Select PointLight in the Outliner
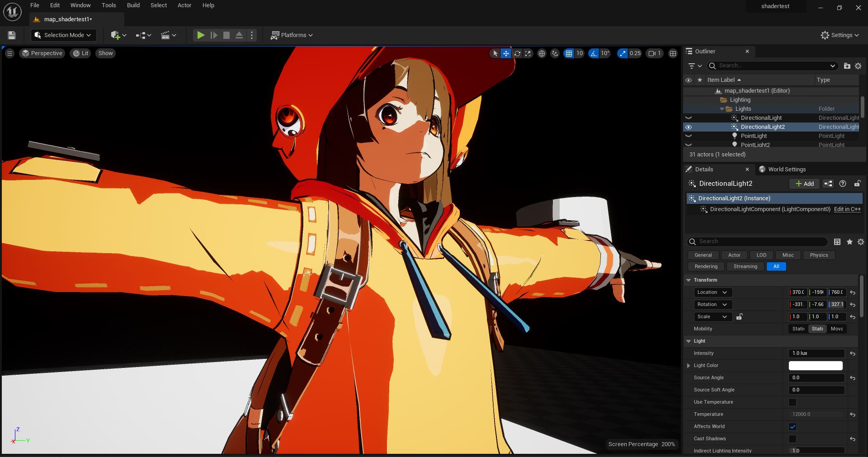Viewport: 868px width, 457px height. [754, 136]
